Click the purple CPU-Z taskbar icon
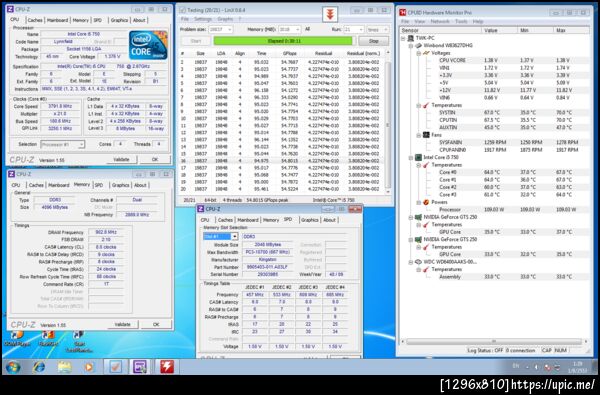This screenshot has width=600, height=395. (x=140, y=367)
